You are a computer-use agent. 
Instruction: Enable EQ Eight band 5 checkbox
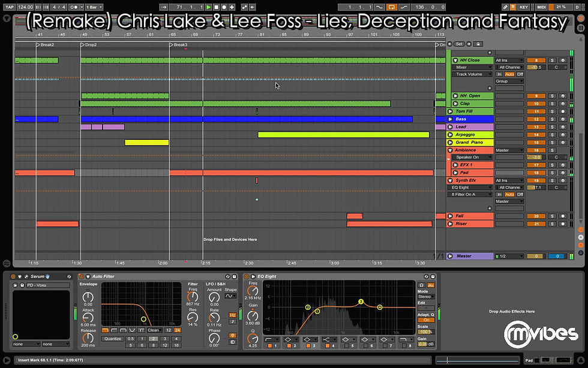(347, 346)
